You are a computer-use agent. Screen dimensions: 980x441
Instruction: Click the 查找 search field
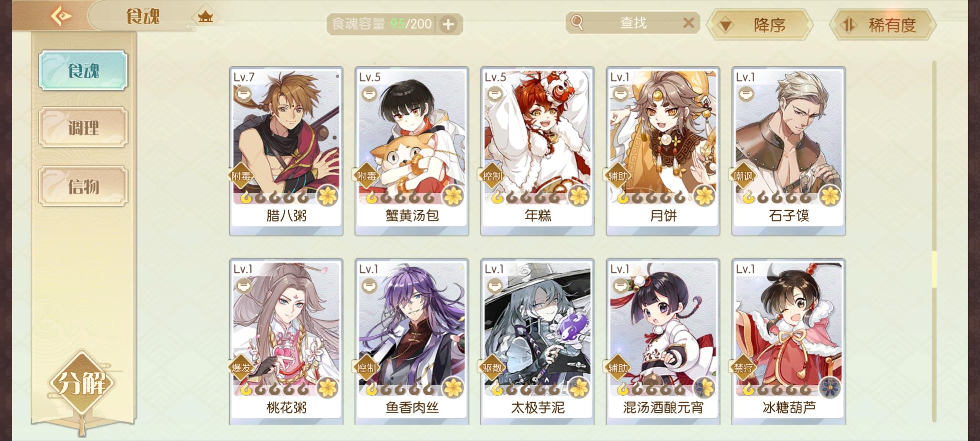point(633,23)
